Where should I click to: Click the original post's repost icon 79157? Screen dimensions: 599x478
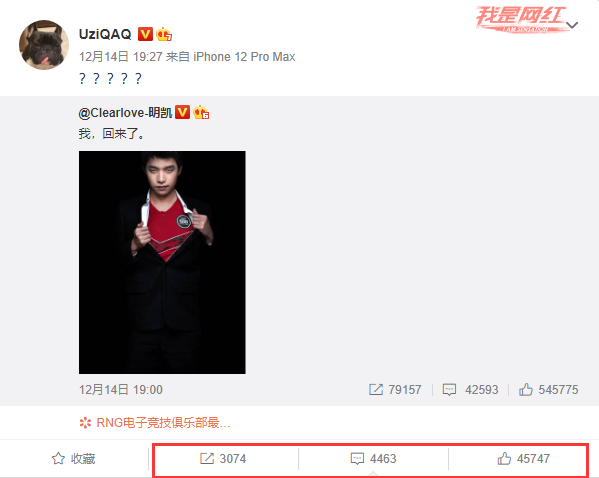395,390
